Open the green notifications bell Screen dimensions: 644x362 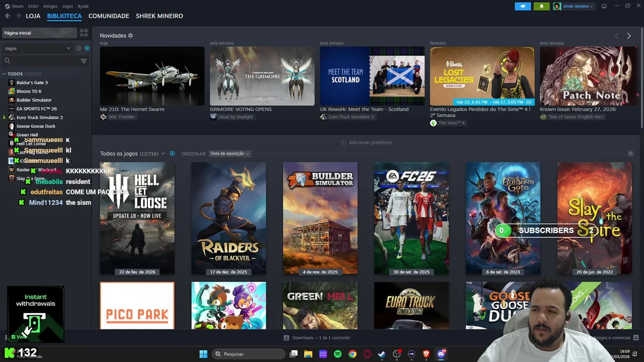click(x=542, y=6)
